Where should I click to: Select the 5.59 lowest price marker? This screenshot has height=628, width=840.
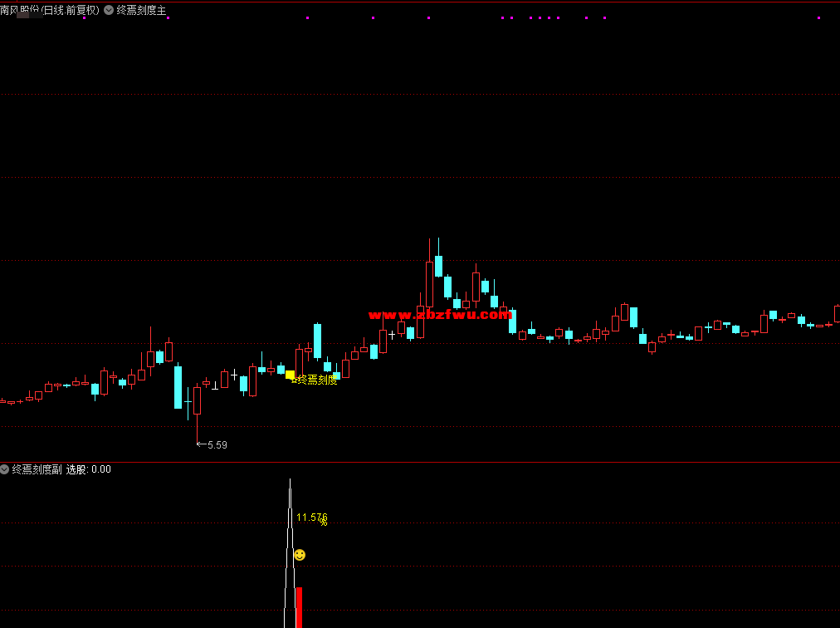click(x=216, y=445)
